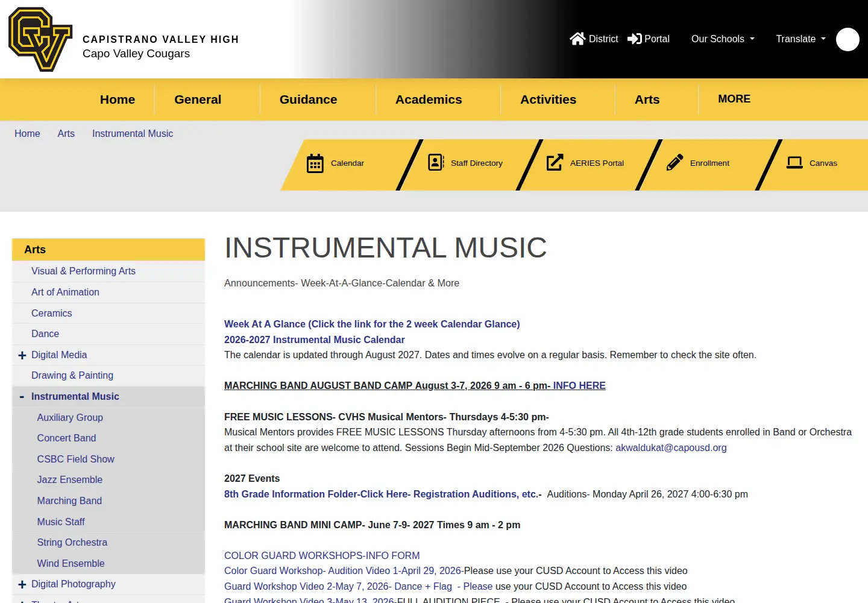The image size is (868, 603).
Task: Open the Arts navigation menu
Action: [x=647, y=99]
